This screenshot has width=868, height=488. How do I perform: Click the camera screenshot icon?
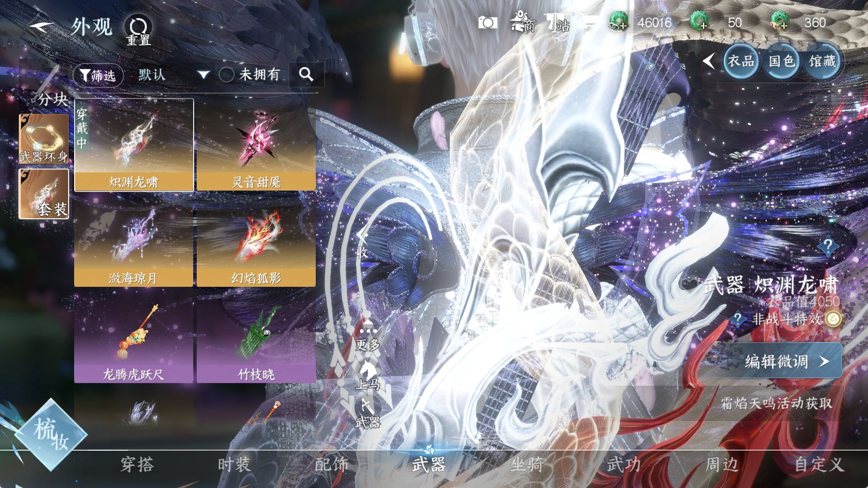[x=487, y=23]
